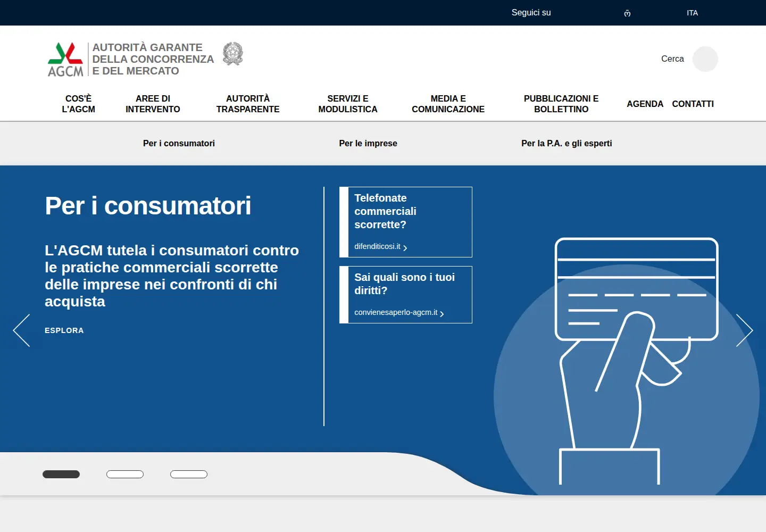
Task: Open the COS'È L'AGCM menu
Action: coord(78,104)
